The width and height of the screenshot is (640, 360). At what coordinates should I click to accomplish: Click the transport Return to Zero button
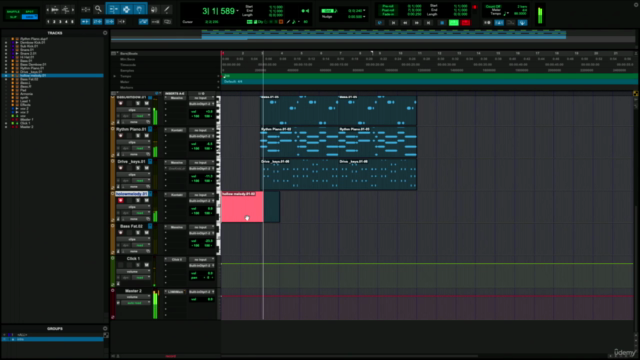[x=393, y=23]
